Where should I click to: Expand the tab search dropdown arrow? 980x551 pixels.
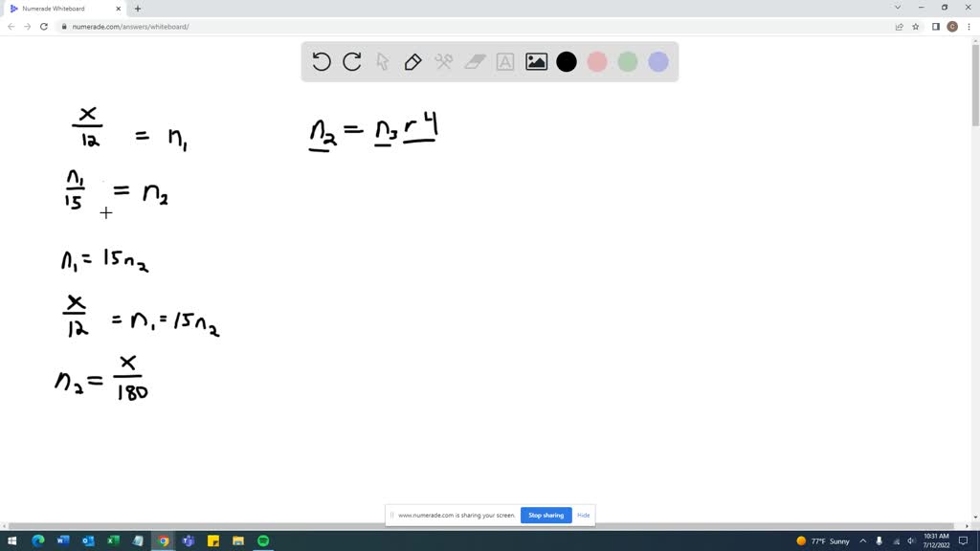tap(898, 8)
